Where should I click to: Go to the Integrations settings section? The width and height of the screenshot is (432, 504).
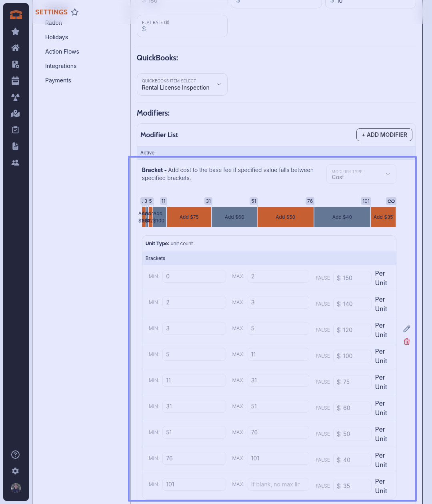(x=61, y=66)
